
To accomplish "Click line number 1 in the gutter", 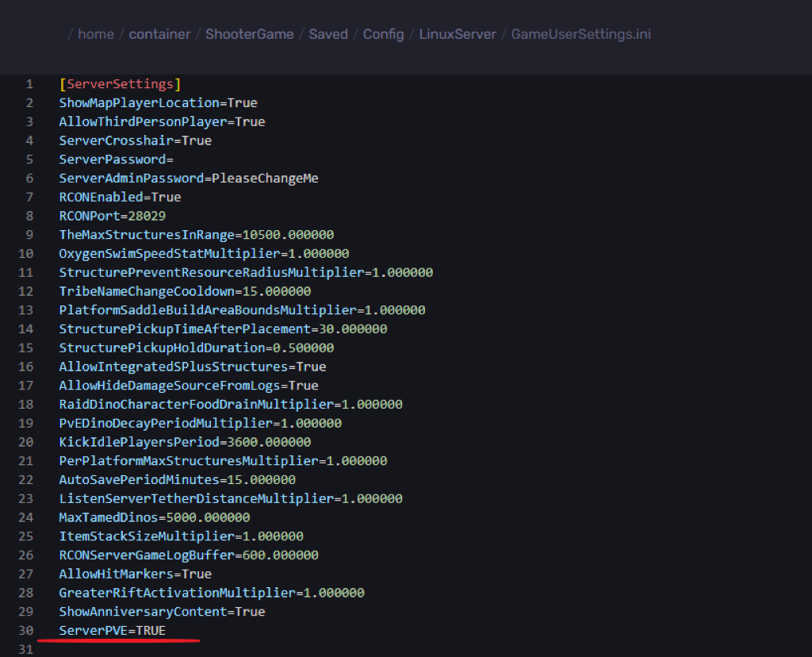I will click(x=29, y=84).
